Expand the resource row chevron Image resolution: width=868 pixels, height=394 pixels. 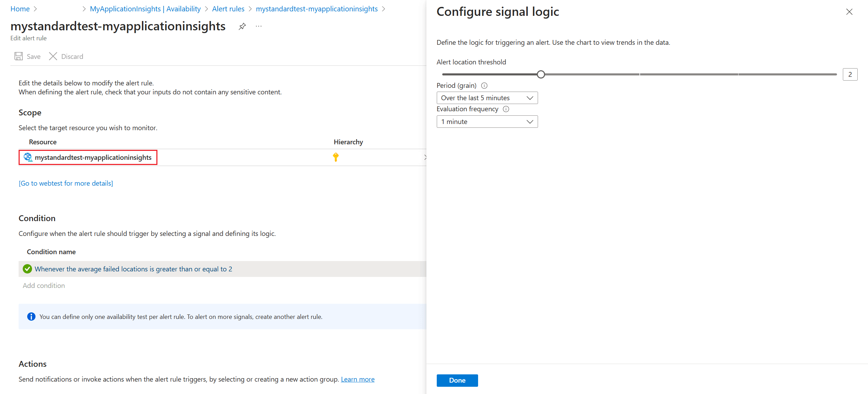click(x=425, y=157)
